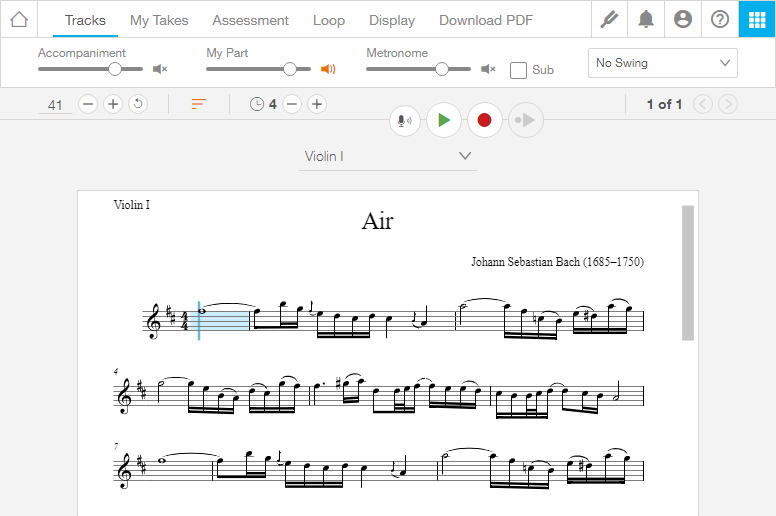The image size is (776, 516).
Task: Go to the Home icon
Action: click(19, 20)
